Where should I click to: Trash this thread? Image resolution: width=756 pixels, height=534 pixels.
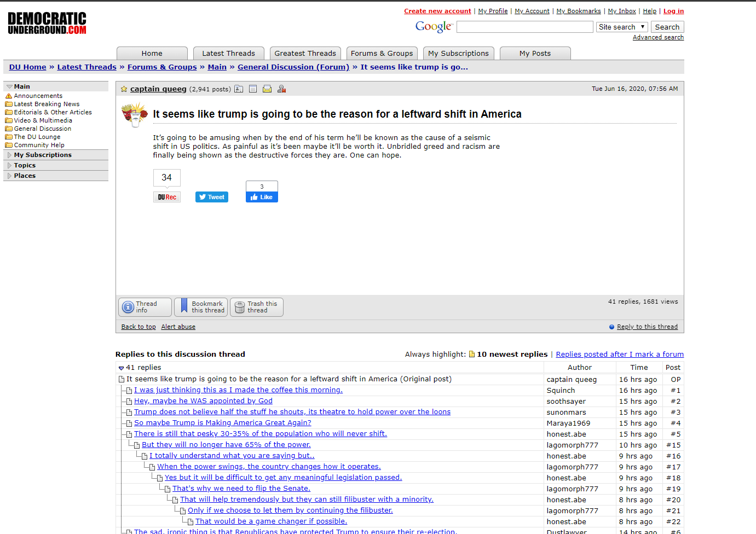point(257,307)
